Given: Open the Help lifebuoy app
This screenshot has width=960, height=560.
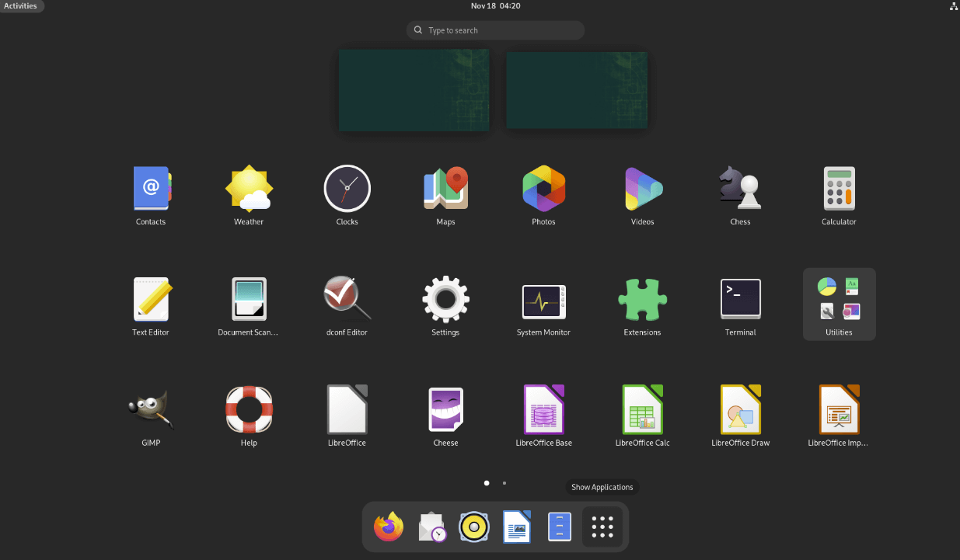Looking at the screenshot, I should click(249, 409).
